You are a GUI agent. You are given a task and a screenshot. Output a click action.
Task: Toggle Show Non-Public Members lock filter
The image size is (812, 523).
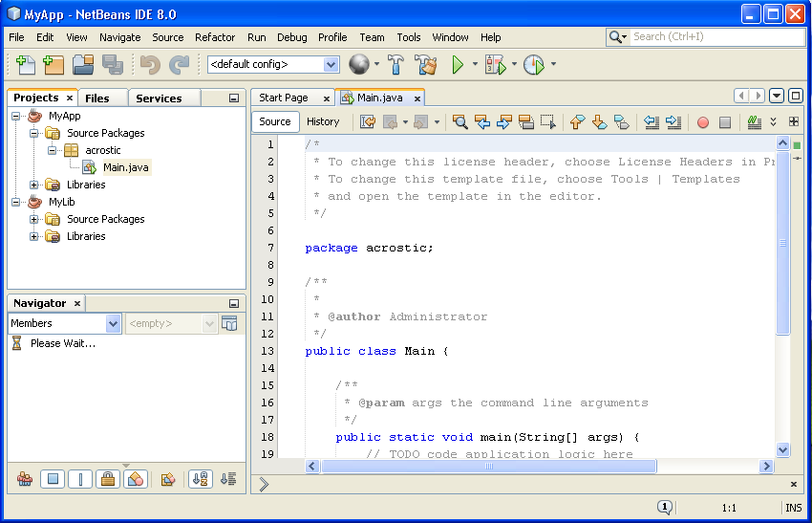click(108, 479)
